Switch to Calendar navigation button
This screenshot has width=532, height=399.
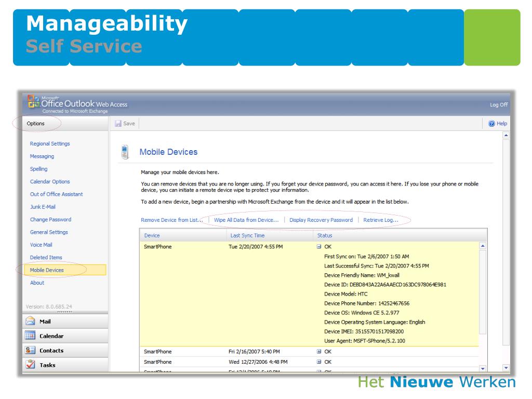tap(65, 336)
